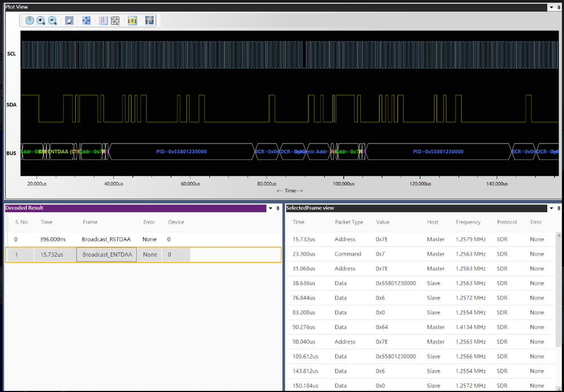Screen dimensions: 564x392
Task: Click the zoom in magnifier icon
Action: click(41, 20)
